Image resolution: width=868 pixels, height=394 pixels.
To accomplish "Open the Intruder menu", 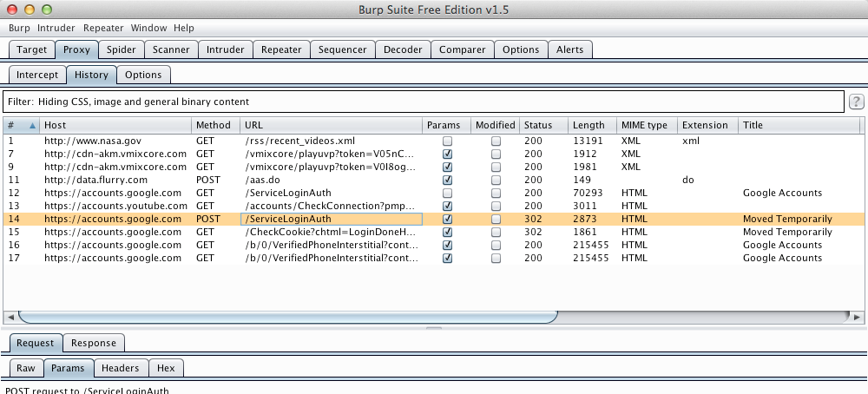I will coord(56,28).
